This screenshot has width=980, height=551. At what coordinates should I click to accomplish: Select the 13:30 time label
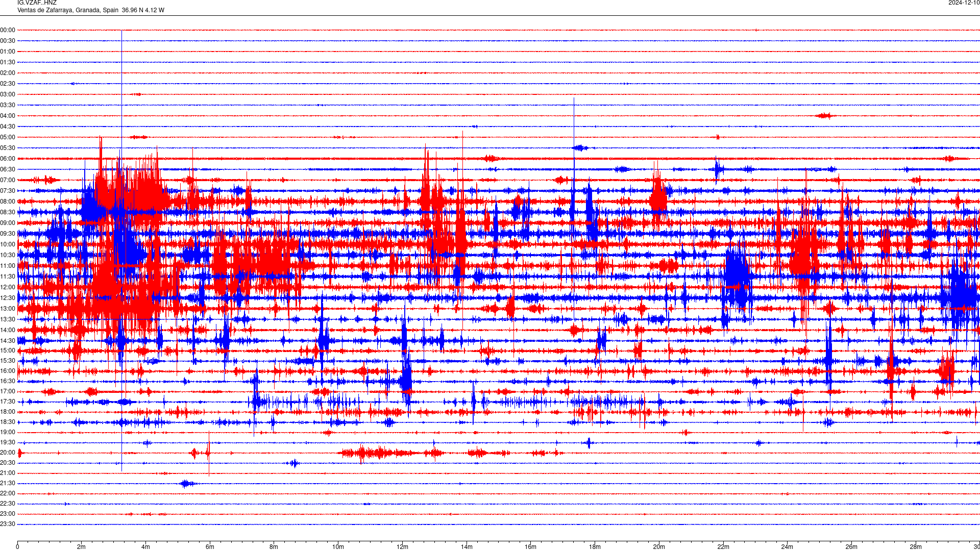click(x=8, y=319)
